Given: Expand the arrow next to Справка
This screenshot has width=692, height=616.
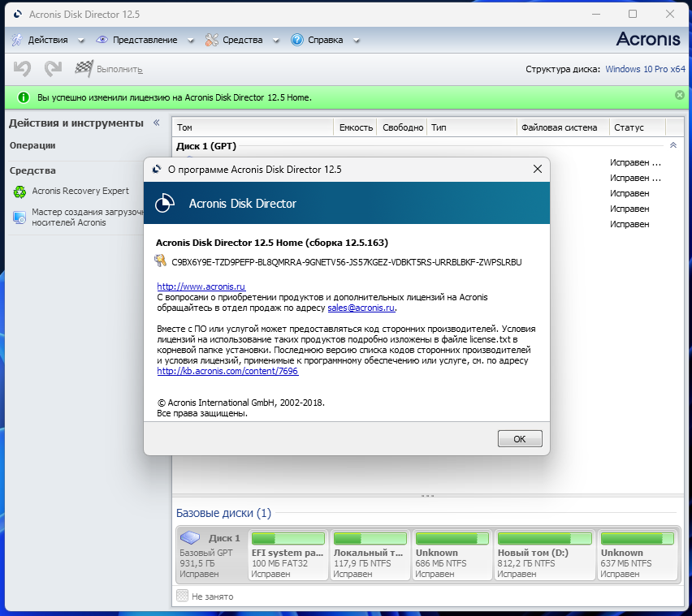Looking at the screenshot, I should 356,41.
